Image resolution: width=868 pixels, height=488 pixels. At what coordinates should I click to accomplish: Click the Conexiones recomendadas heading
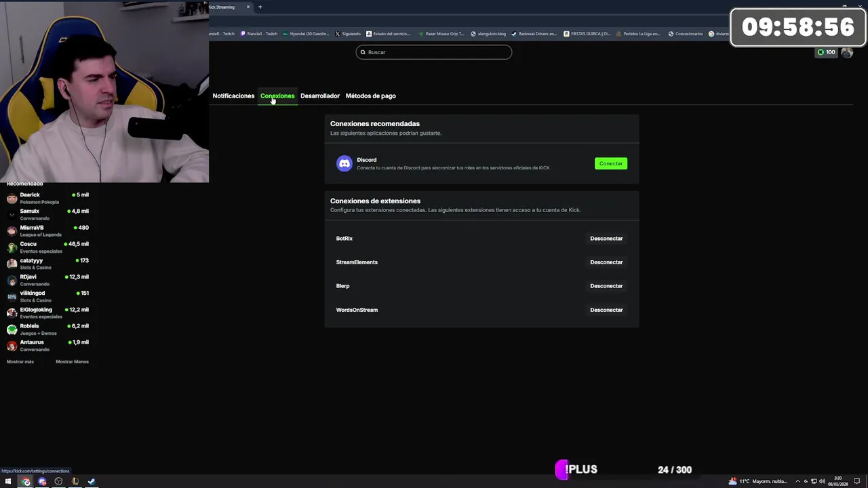[x=375, y=124]
